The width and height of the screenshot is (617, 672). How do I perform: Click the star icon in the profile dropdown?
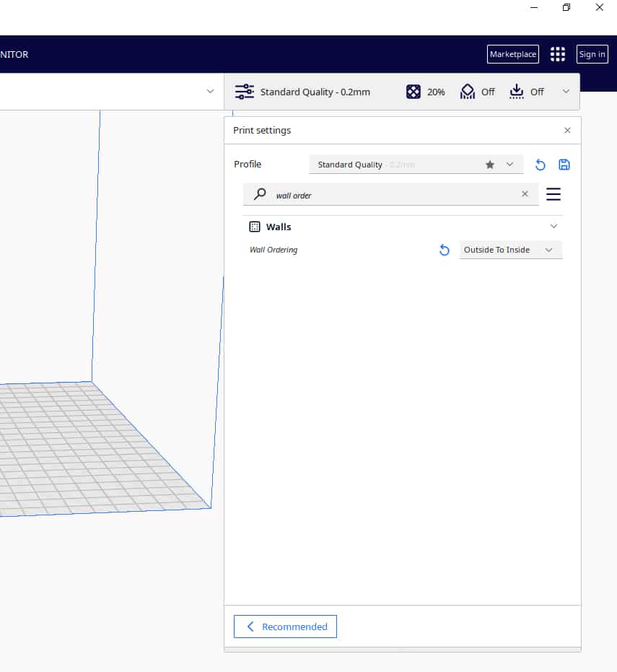tap(490, 165)
